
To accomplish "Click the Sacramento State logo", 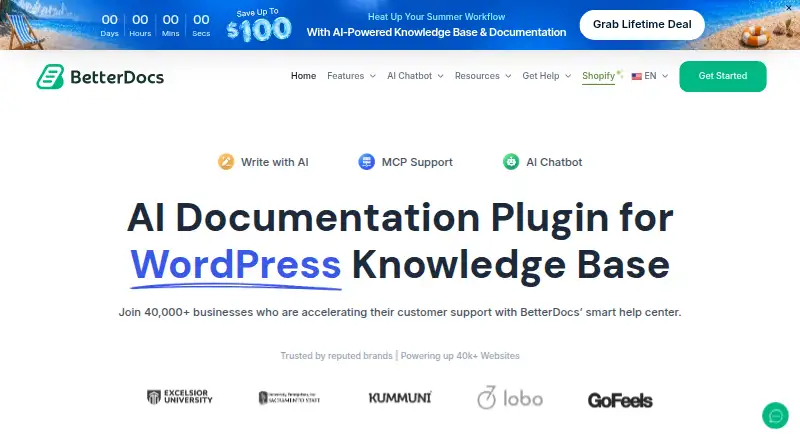I will click(289, 398).
